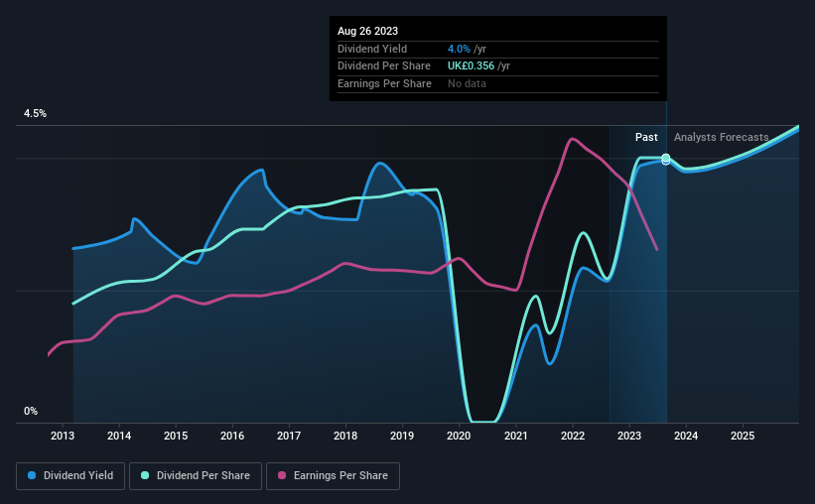Image resolution: width=815 pixels, height=504 pixels.
Task: Click the 2021 x-axis label
Action: pyautogui.click(x=515, y=436)
